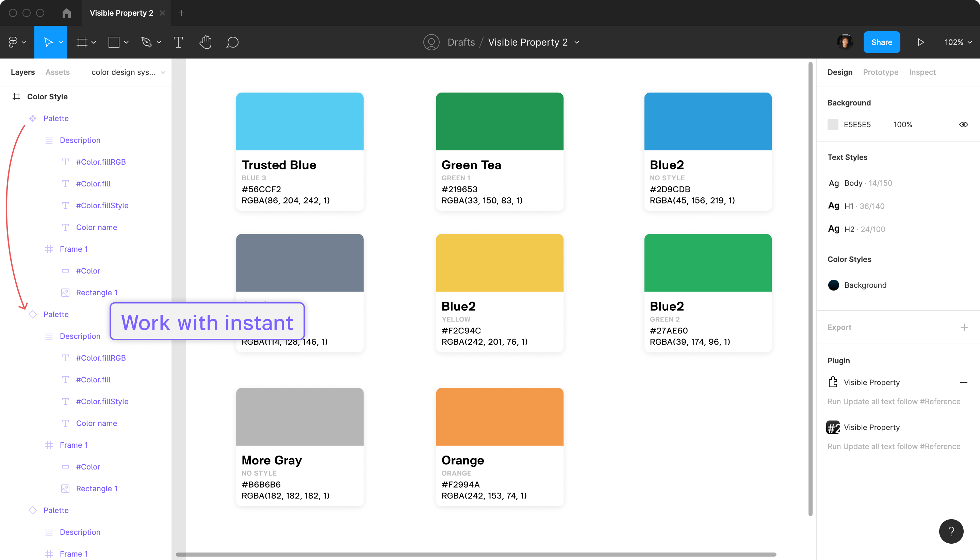Open the Prototype tab
This screenshot has height=560, width=980.
[880, 72]
